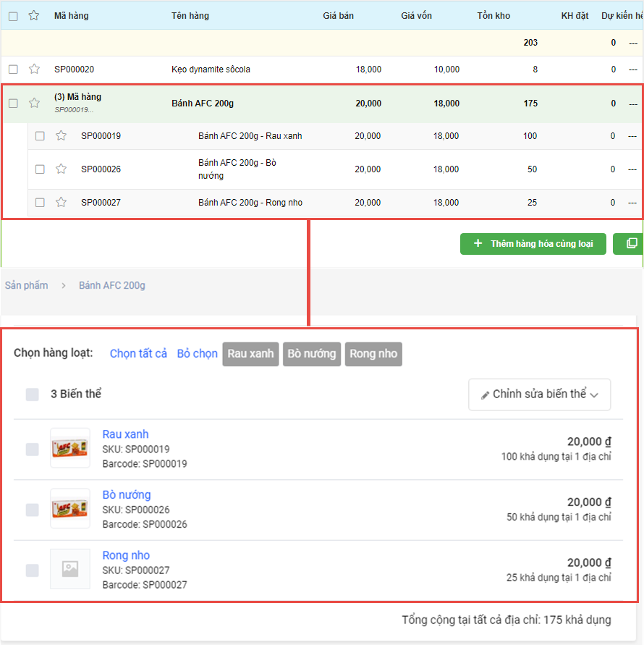This screenshot has height=645, width=644.
Task: Click the green copy icon button
Action: click(x=630, y=244)
